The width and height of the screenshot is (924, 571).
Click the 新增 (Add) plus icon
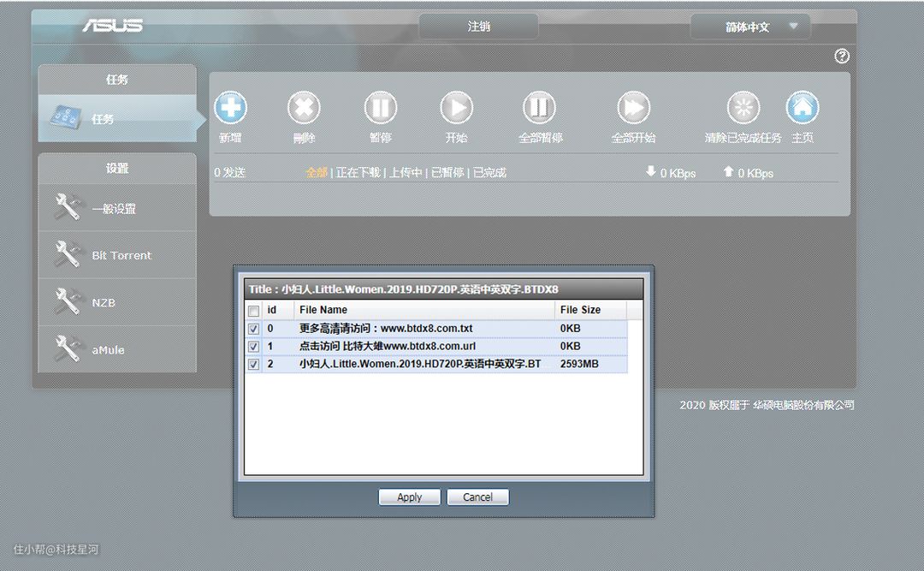click(x=230, y=108)
